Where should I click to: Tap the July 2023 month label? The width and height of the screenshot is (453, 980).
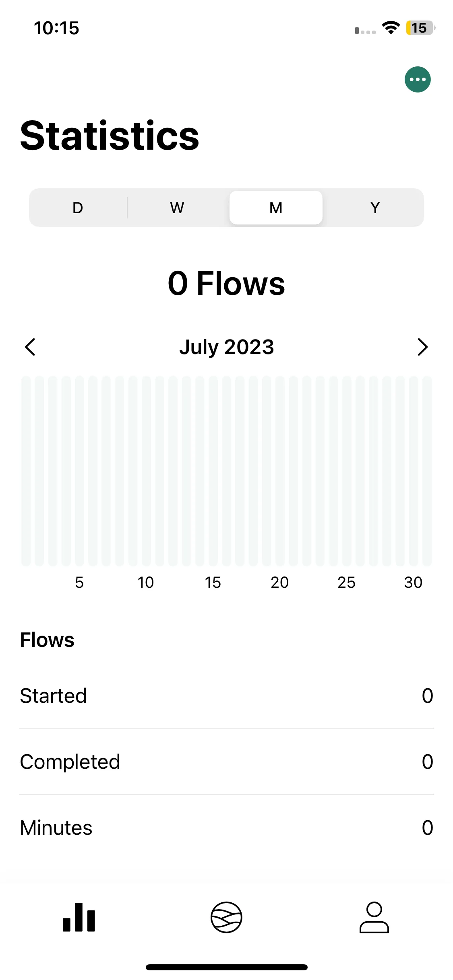(x=227, y=347)
